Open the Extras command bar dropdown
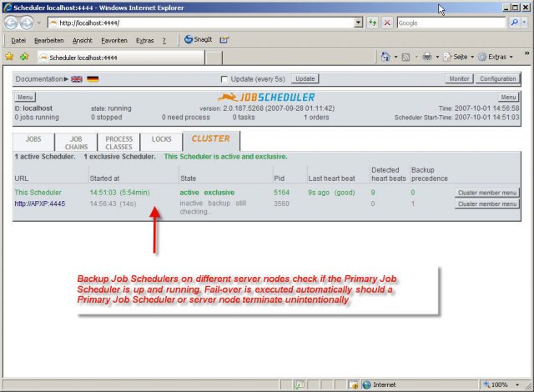534x392 pixels. click(x=501, y=57)
